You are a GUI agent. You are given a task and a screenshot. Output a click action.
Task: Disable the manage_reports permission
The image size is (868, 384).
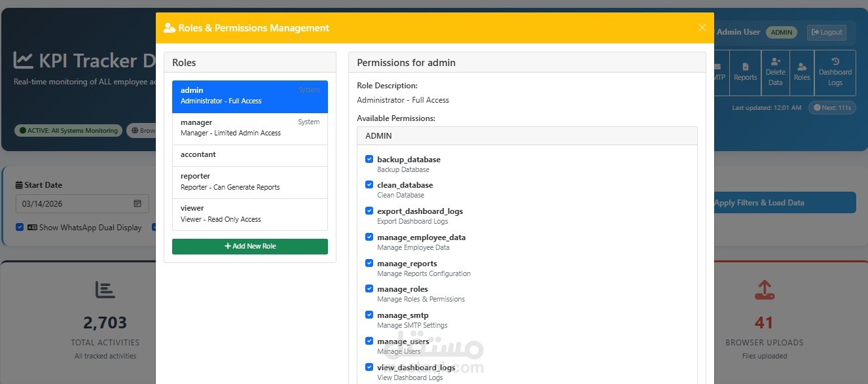coord(369,263)
